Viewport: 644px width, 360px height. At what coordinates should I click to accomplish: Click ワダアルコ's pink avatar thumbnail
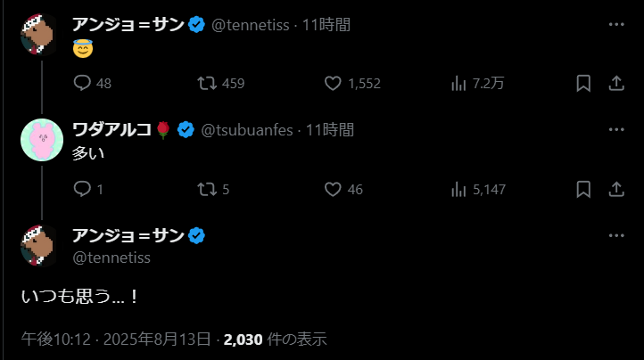(41, 141)
